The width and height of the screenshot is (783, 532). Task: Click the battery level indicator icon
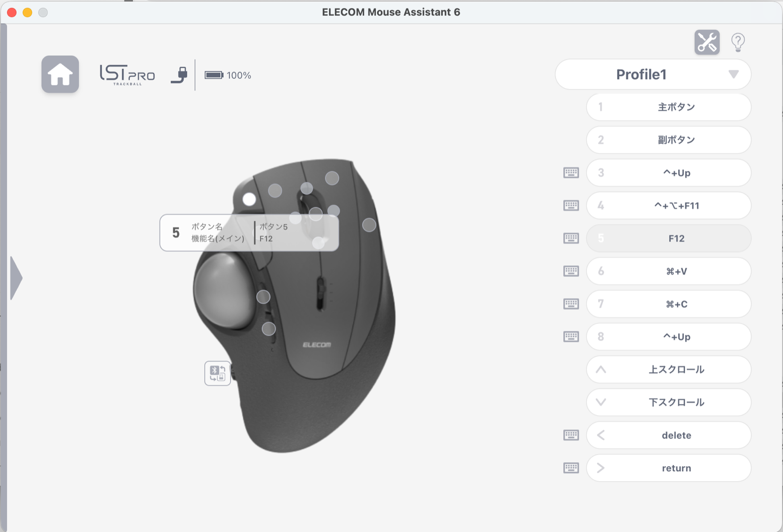pos(214,75)
